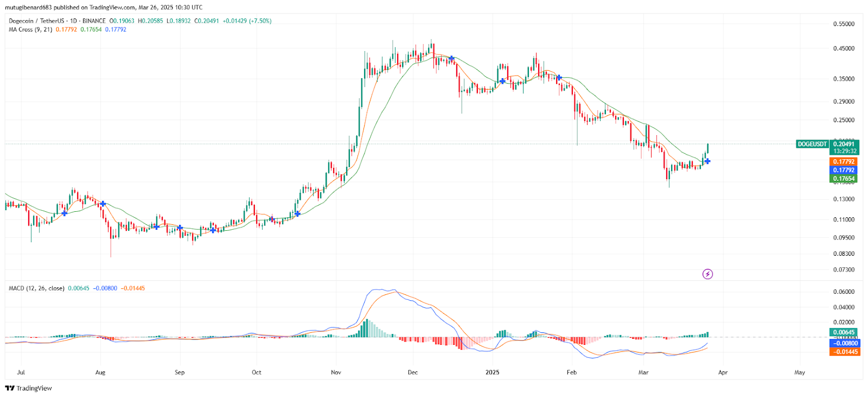Click the 0.55000 level on the price axis

[x=844, y=24]
